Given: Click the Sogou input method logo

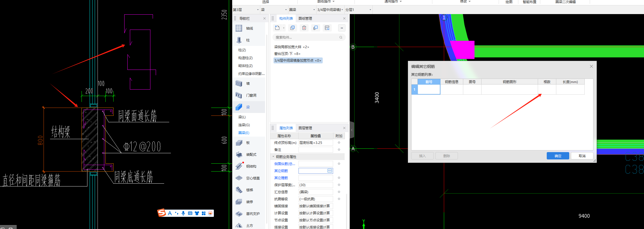Looking at the screenshot, I should click(x=162, y=213).
